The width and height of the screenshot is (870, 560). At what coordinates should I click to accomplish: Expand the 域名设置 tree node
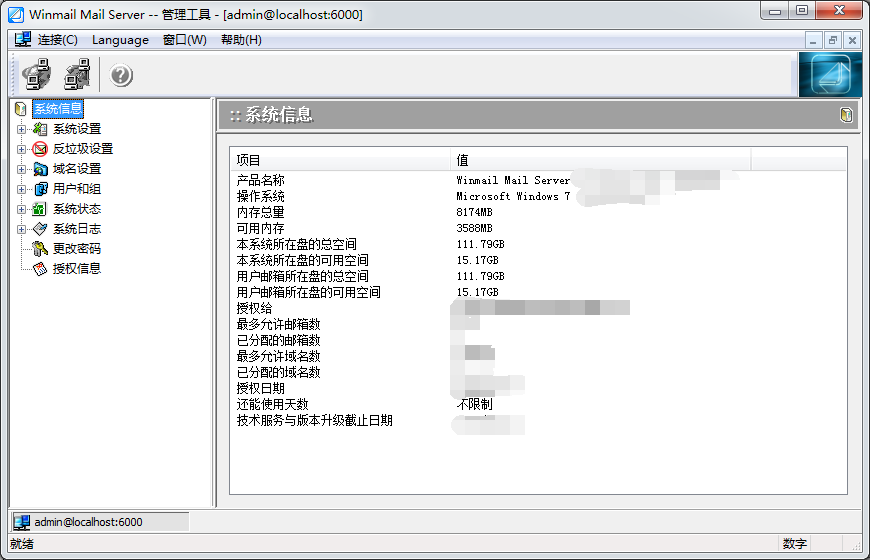(x=21, y=169)
